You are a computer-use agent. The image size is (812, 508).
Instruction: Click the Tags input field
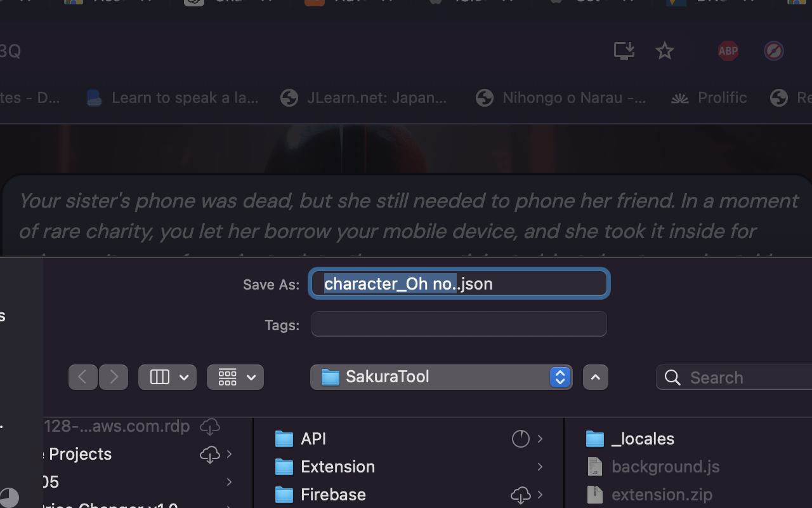pyautogui.click(x=459, y=324)
